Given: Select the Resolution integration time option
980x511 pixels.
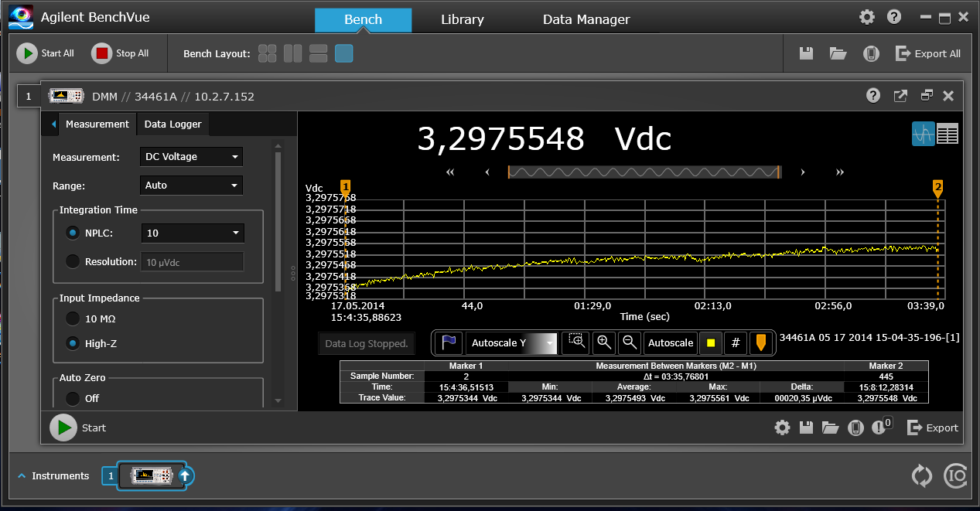Looking at the screenshot, I should 73,261.
